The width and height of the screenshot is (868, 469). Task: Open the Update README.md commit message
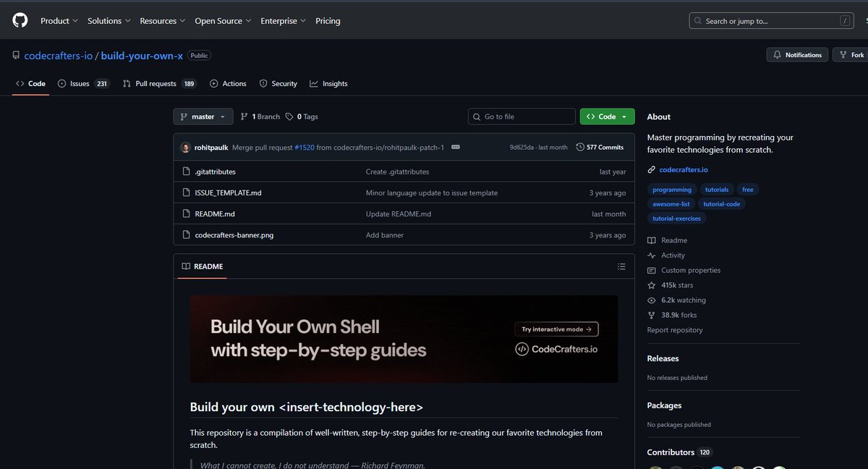pos(399,214)
